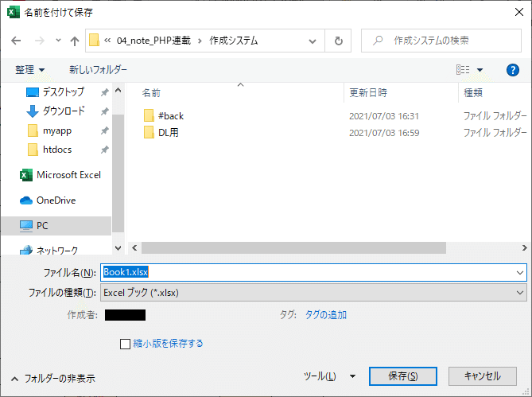This screenshot has height=397, width=532.
Task: Click the date 2021/07/03 16:31
Action: point(384,116)
